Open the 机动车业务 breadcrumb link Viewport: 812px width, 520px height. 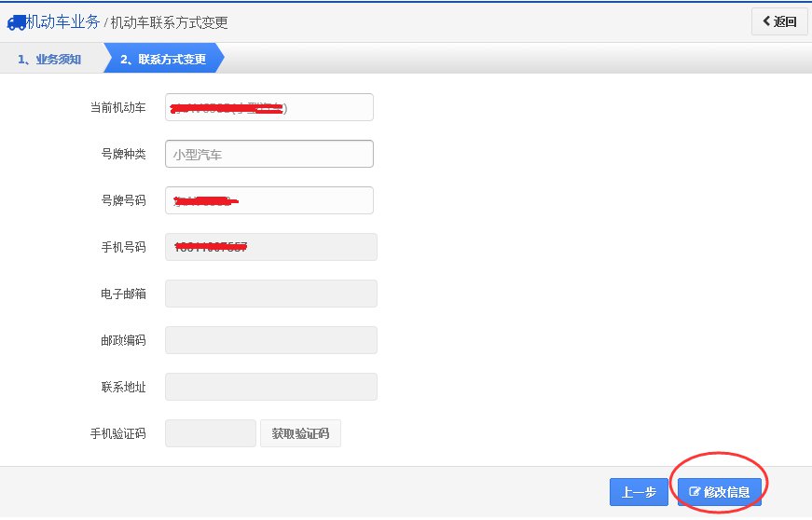[62, 21]
